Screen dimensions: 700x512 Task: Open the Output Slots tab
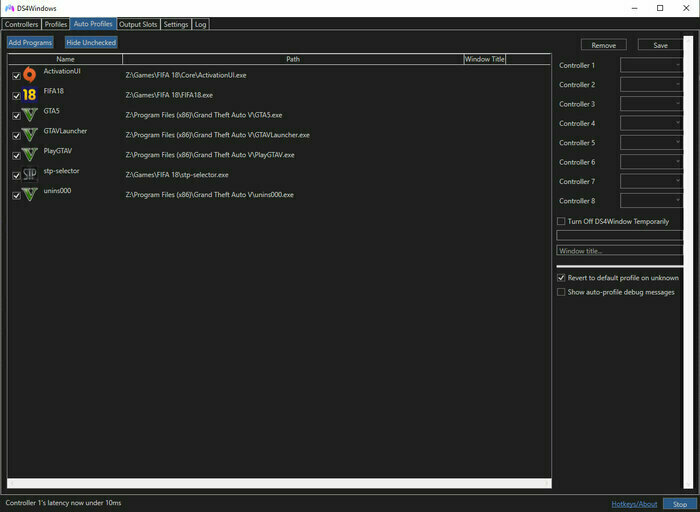138,24
